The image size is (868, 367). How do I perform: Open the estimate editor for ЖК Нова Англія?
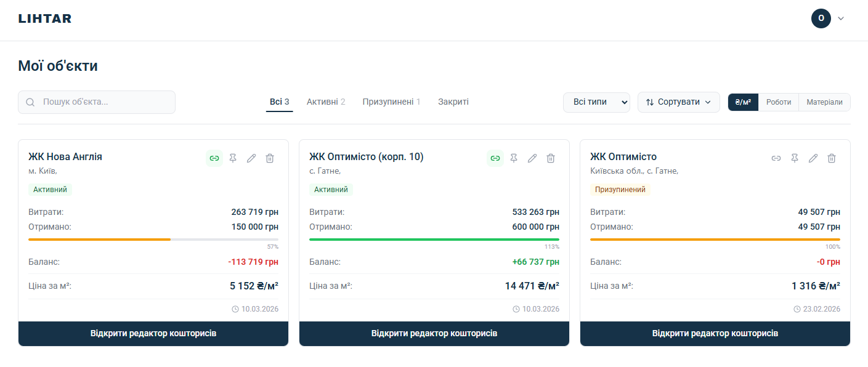(x=153, y=333)
